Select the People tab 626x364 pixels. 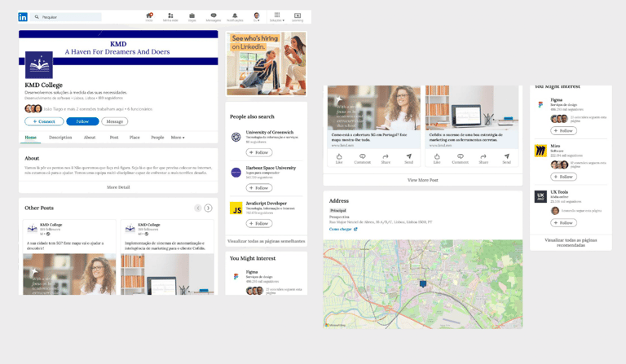(x=157, y=137)
